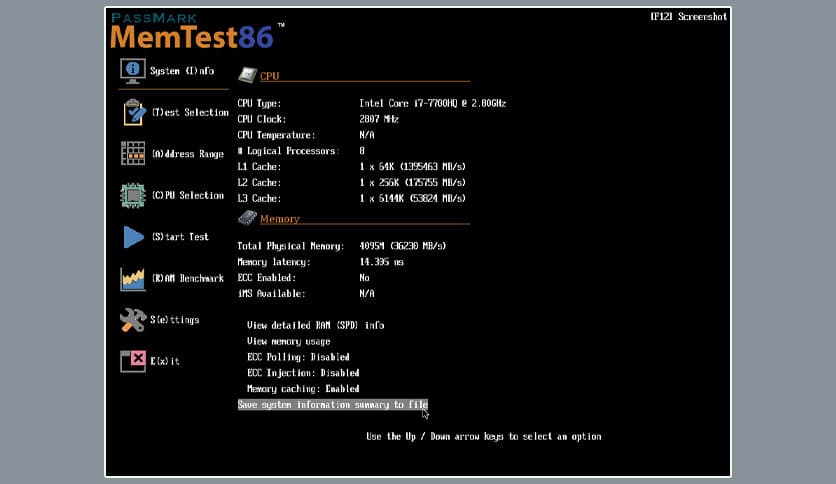Choose the (S)tart Test label
Screen dimensions: 836x484
[180, 237]
